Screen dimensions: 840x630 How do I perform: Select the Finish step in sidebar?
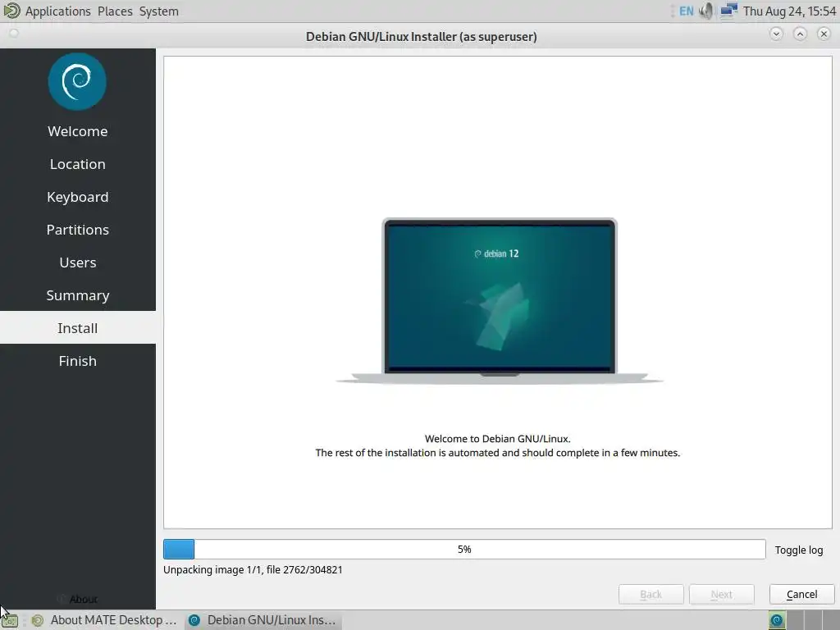coord(78,361)
